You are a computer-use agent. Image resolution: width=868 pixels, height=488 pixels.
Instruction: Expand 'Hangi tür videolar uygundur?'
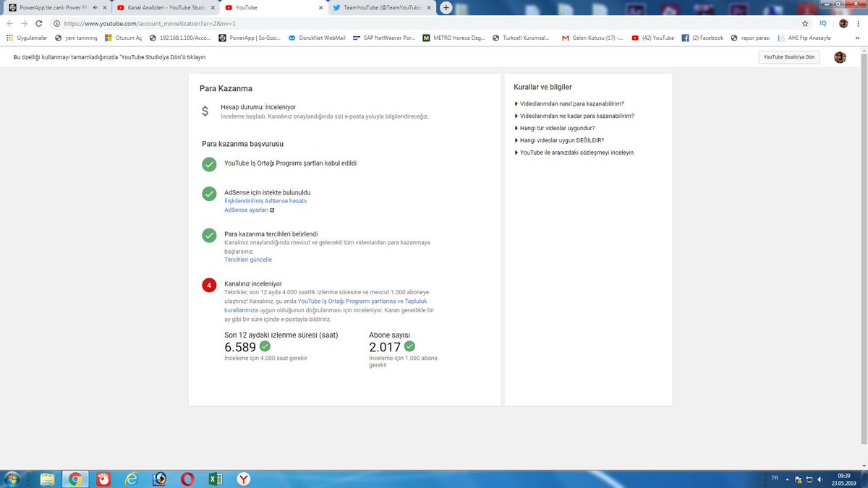click(x=554, y=128)
